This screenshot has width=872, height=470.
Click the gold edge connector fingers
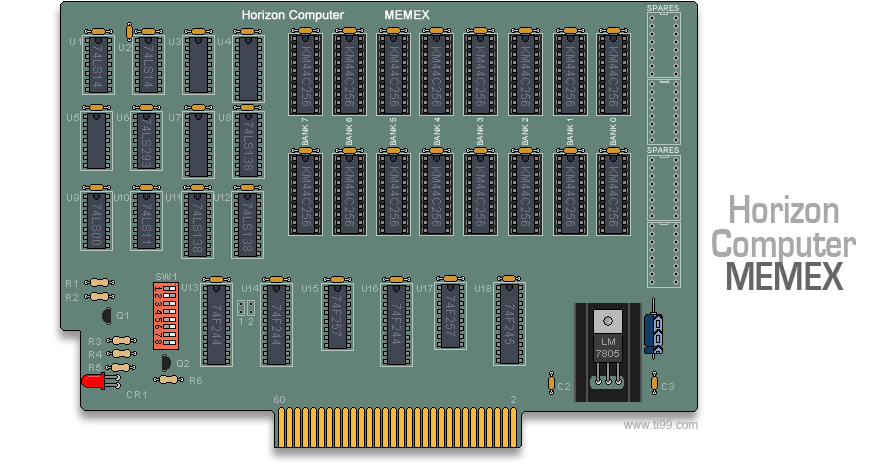click(x=398, y=427)
